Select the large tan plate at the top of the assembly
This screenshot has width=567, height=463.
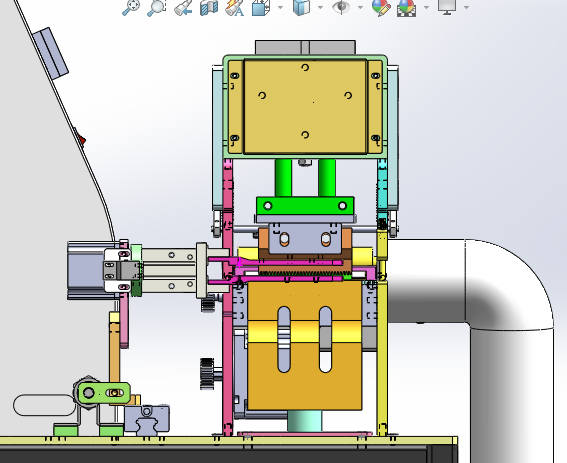pos(306,107)
